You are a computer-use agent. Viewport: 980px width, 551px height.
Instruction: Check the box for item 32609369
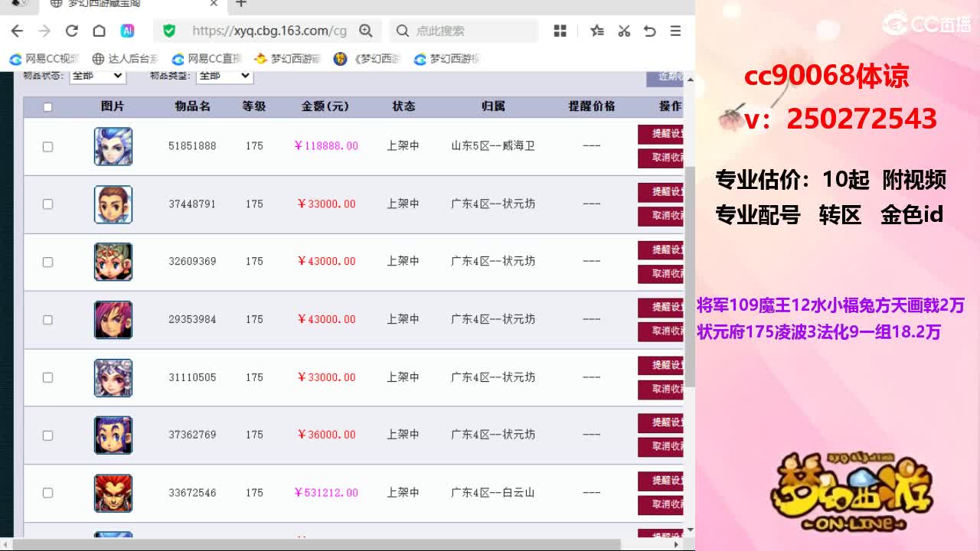47,262
